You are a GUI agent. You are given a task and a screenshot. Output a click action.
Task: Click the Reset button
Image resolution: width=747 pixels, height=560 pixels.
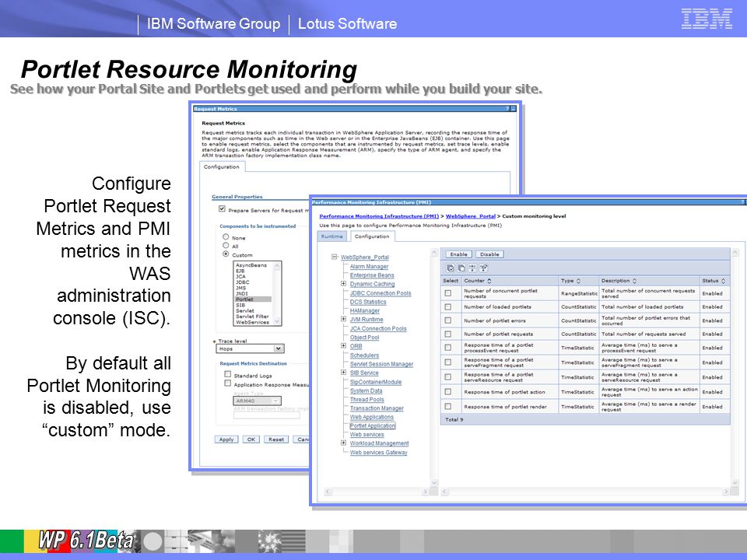[x=276, y=439]
